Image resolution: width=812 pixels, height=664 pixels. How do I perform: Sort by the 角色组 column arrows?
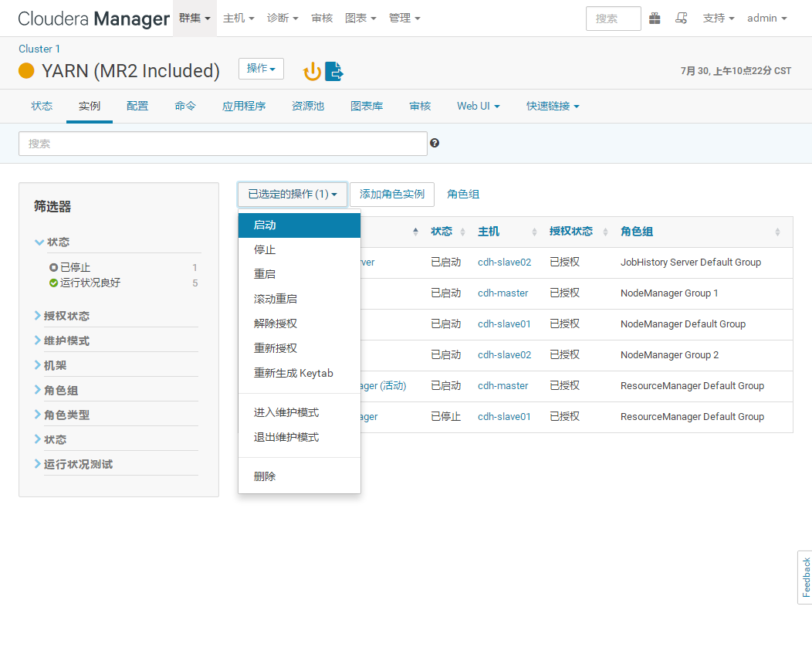pos(777,232)
